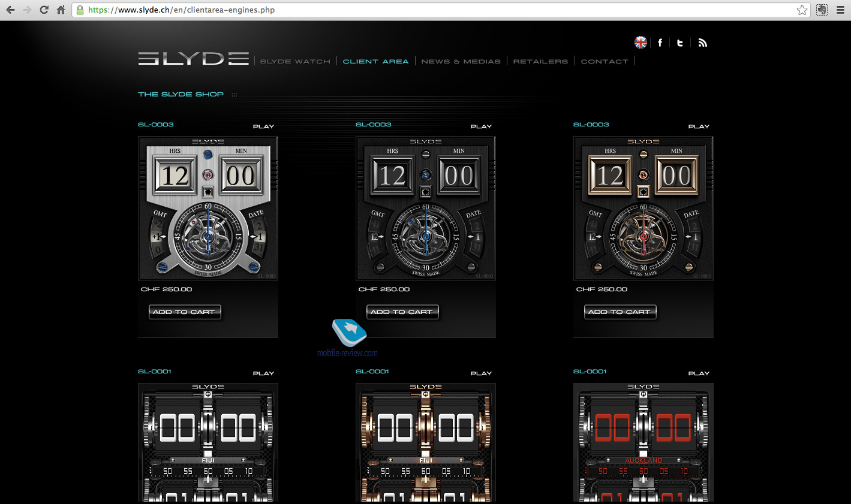Image resolution: width=851 pixels, height=504 pixels.
Task: Open the Client Area menu item
Action: 375,61
